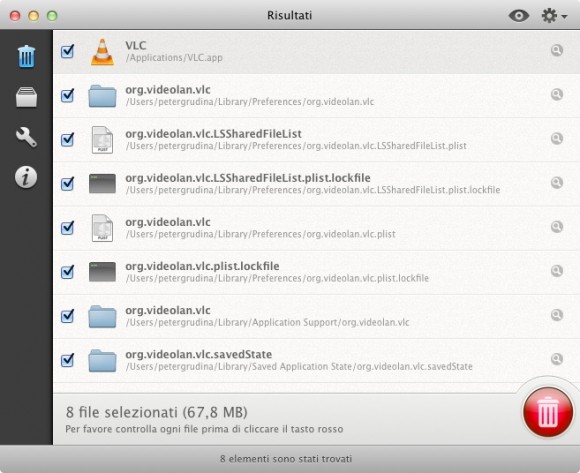
Task: Click the /Applications/VLC.app path text
Action: [174, 58]
